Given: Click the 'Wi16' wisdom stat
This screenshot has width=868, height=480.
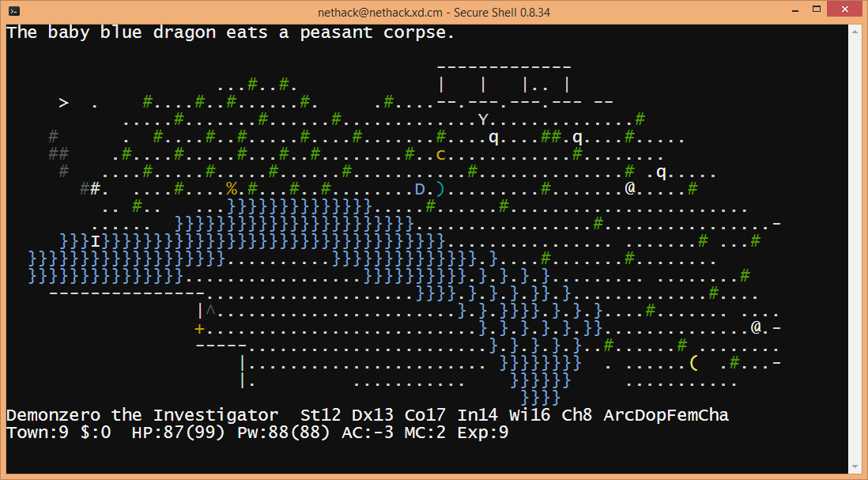Looking at the screenshot, I should tap(530, 415).
